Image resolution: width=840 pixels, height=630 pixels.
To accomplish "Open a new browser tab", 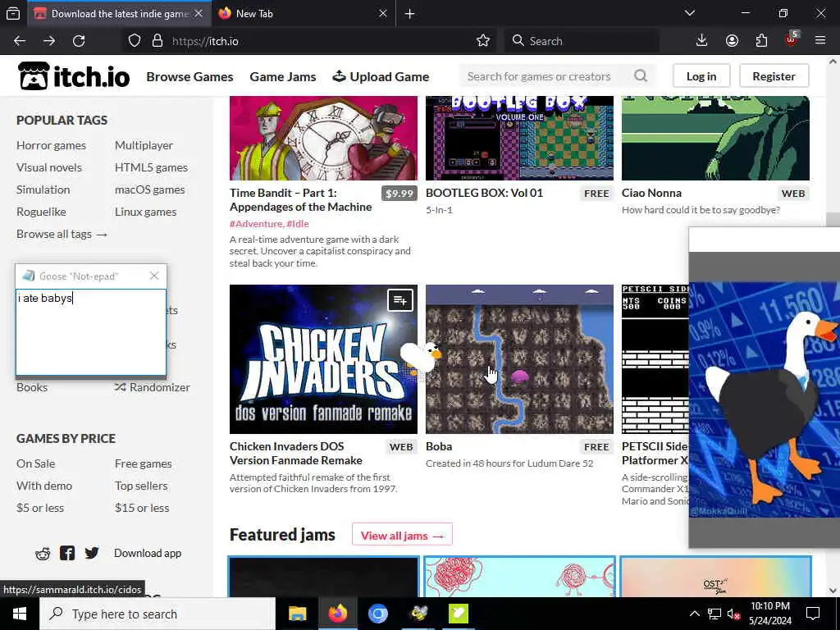I will click(410, 13).
